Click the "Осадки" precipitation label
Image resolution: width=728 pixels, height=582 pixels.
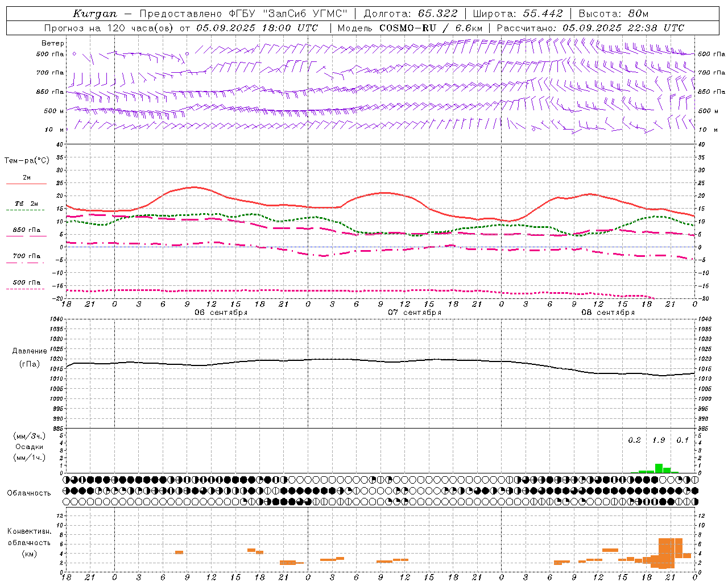pos(30,447)
